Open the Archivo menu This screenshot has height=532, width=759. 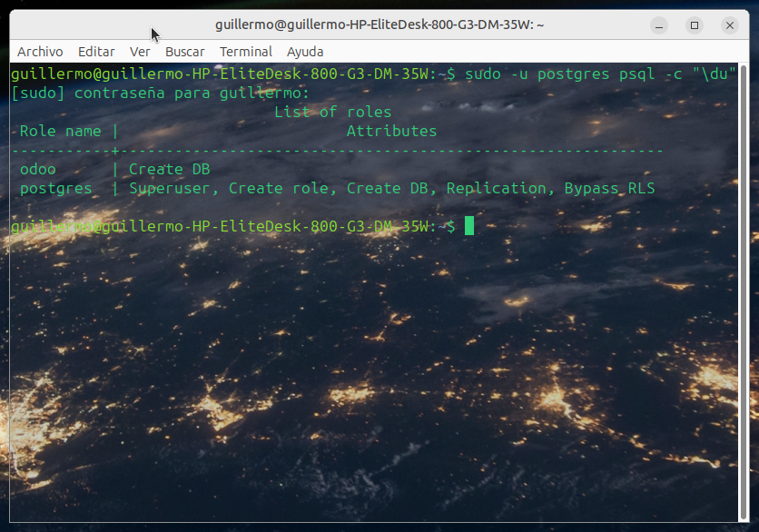40,52
